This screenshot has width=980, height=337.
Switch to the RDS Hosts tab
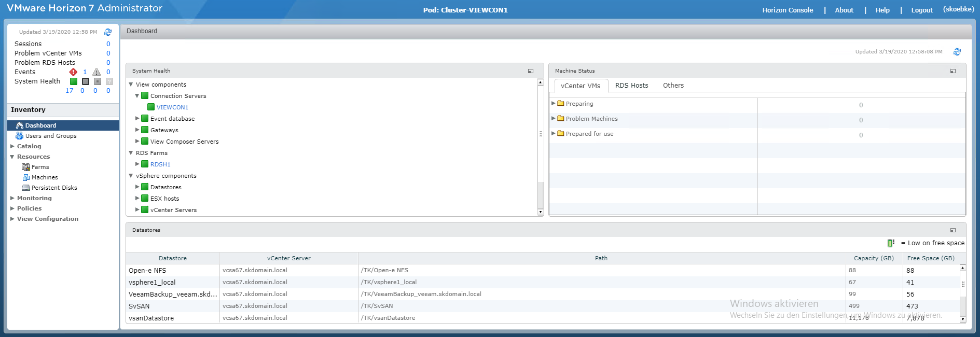(631, 86)
